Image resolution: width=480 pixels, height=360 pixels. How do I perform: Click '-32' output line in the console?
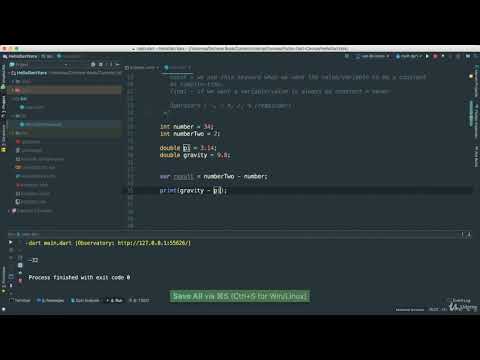pyautogui.click(x=33, y=260)
